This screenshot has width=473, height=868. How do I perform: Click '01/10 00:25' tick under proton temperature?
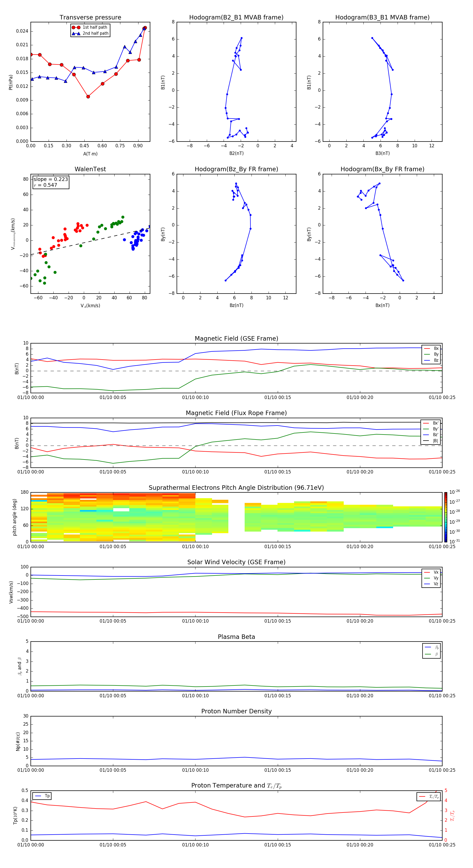(442, 845)
